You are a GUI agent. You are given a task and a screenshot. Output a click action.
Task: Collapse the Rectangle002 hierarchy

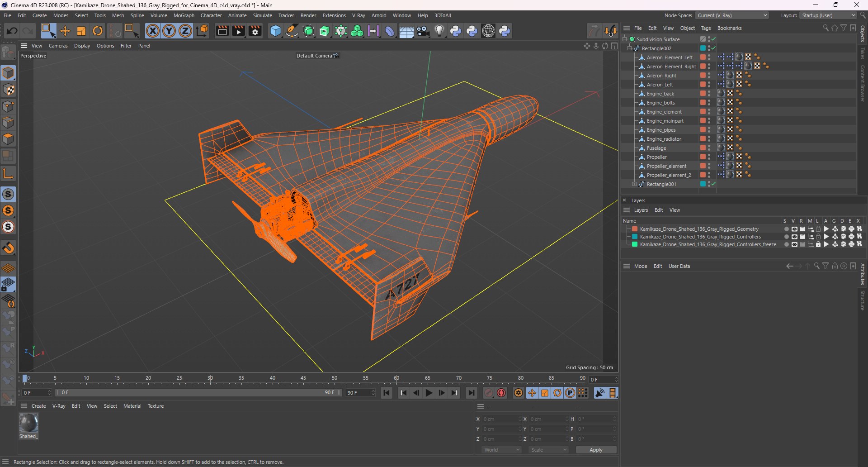click(630, 48)
